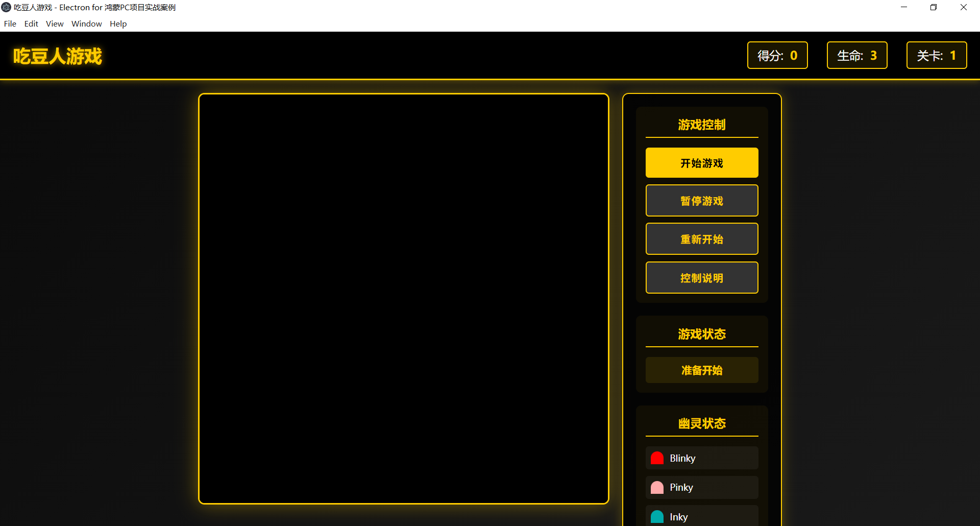Select the Pinky ghost row text
This screenshot has width=980, height=526.
click(x=681, y=487)
